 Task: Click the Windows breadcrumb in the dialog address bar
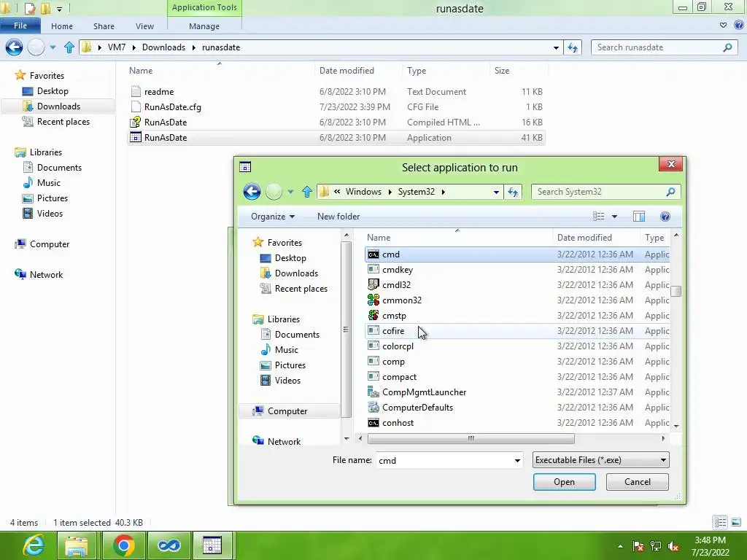363,192
